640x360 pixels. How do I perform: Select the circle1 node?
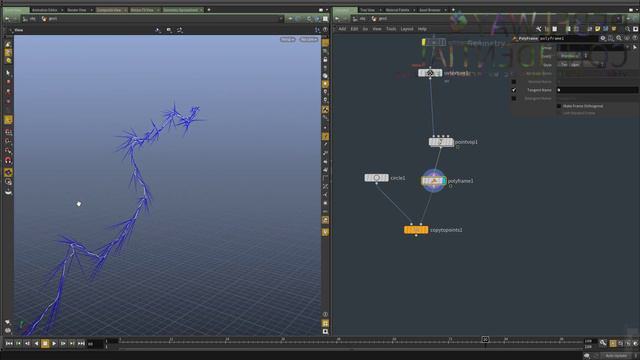coord(376,178)
